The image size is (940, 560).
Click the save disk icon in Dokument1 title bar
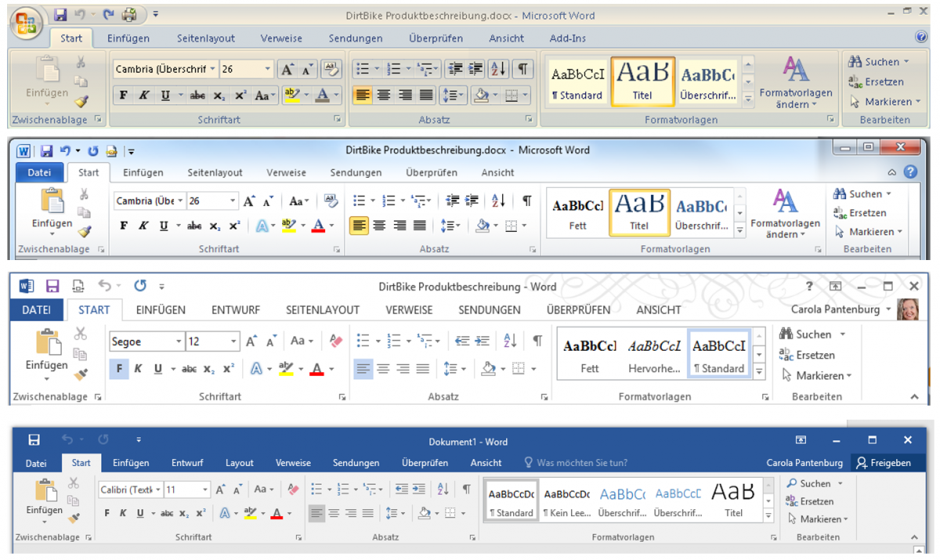pos(34,440)
